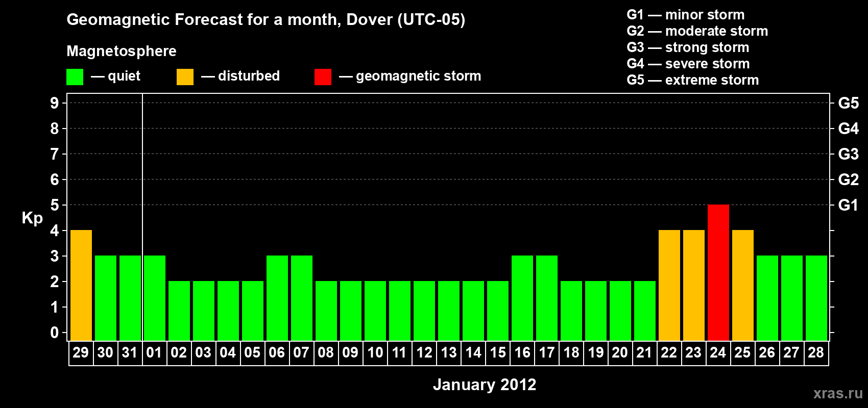Click the date label 10
868x408 pixels.
[375, 353]
